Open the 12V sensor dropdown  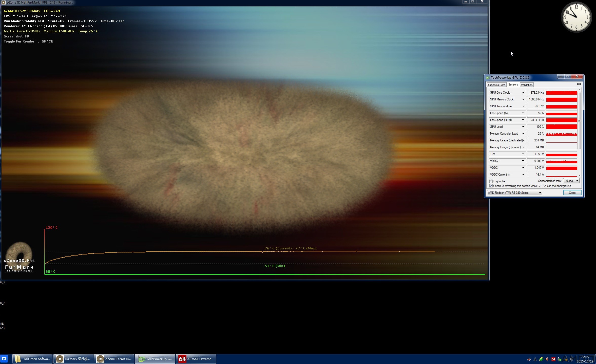point(523,154)
